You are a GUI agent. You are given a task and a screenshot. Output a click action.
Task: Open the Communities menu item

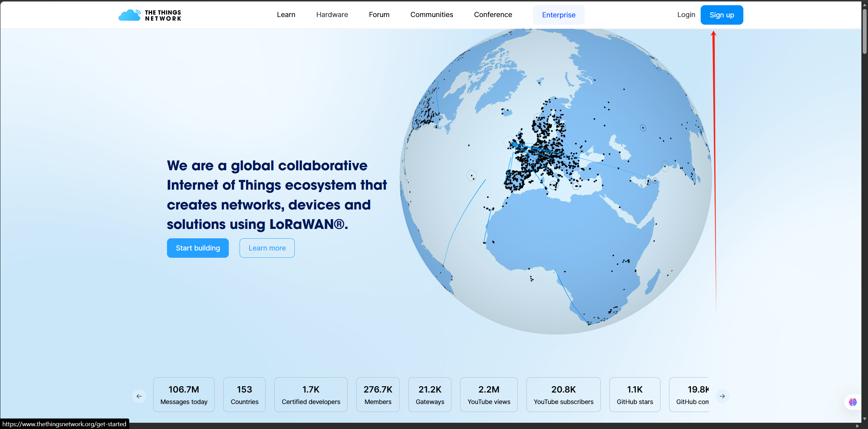pyautogui.click(x=432, y=15)
